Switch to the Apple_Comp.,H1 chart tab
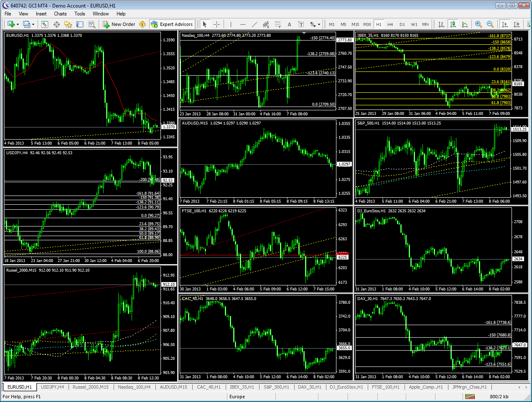 426,387
